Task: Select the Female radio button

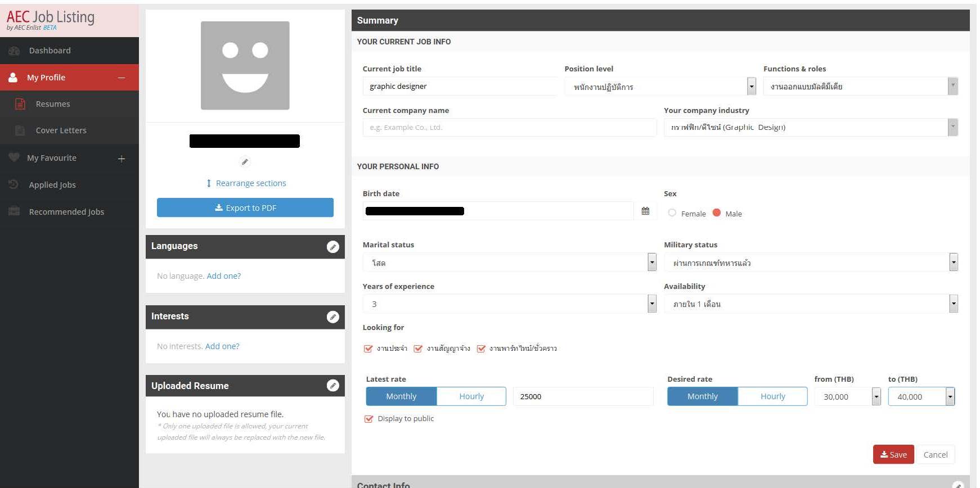Action: click(x=672, y=213)
